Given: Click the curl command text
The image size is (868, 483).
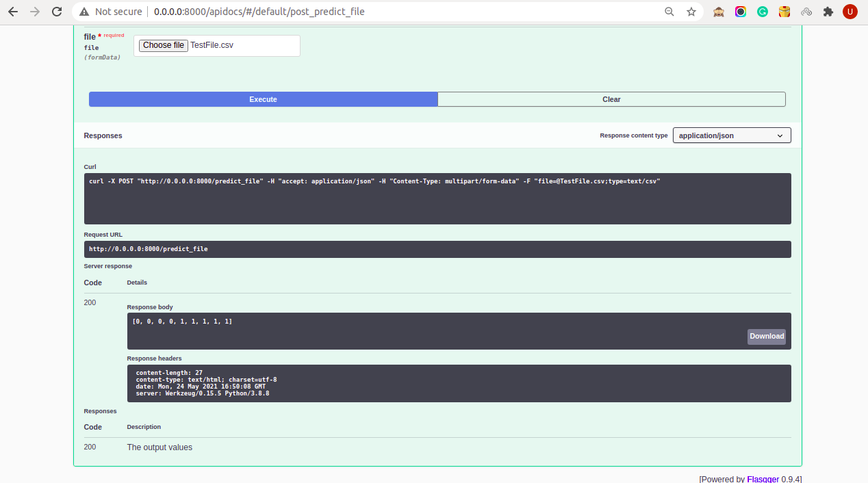Looking at the screenshot, I should pyautogui.click(x=374, y=181).
